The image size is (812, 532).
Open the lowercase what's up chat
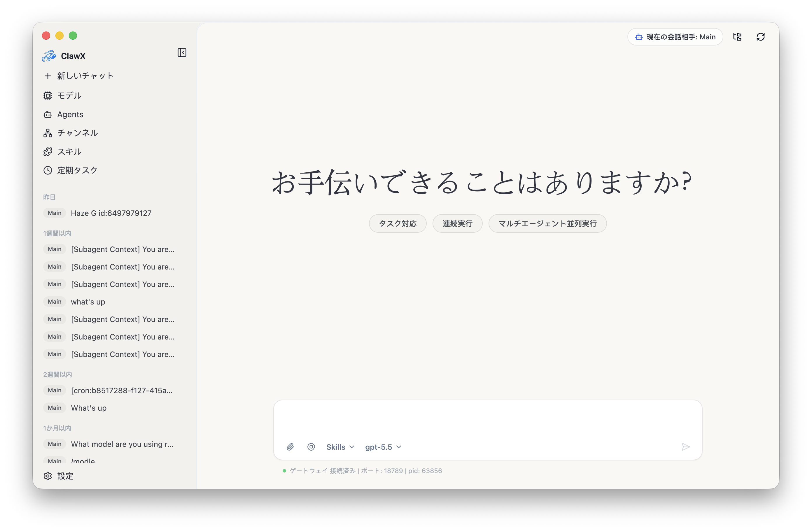tap(115, 302)
